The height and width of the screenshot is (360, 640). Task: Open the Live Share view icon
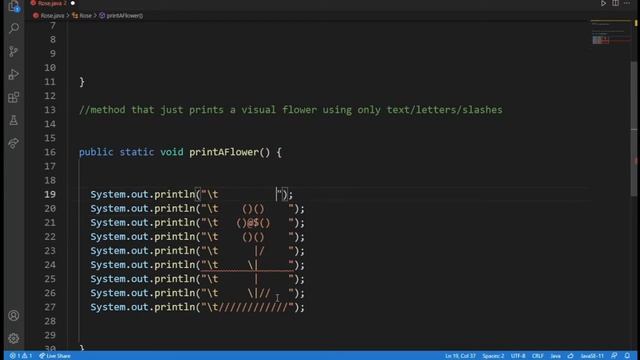point(14,143)
